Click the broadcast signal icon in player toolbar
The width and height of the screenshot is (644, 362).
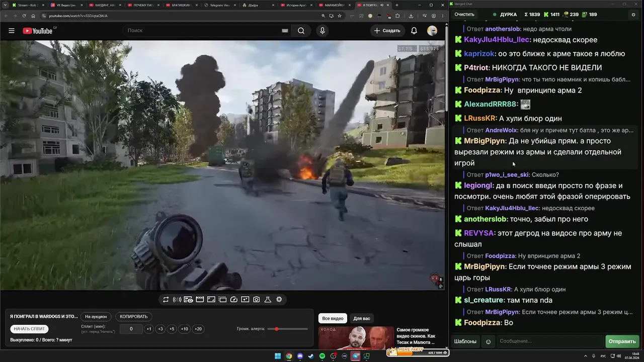coord(177,300)
